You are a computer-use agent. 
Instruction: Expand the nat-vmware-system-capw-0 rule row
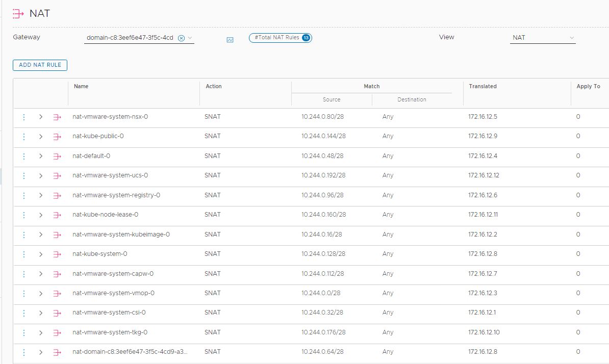pos(41,274)
